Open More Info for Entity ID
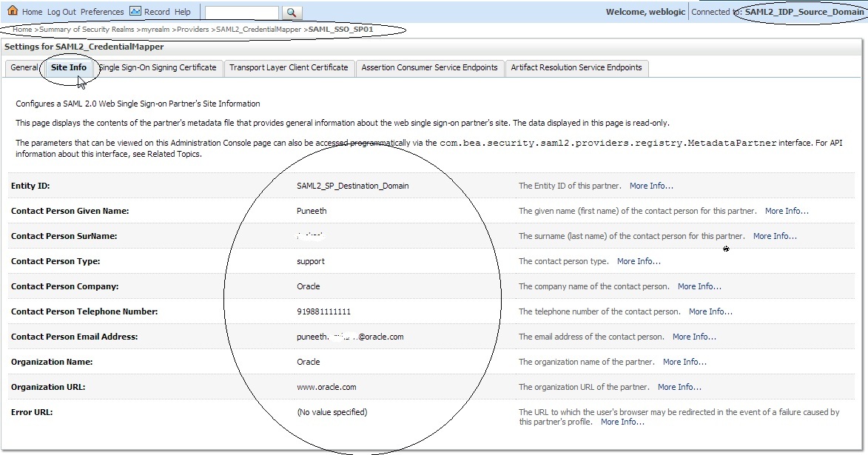This screenshot has height=455, width=868. coord(651,186)
